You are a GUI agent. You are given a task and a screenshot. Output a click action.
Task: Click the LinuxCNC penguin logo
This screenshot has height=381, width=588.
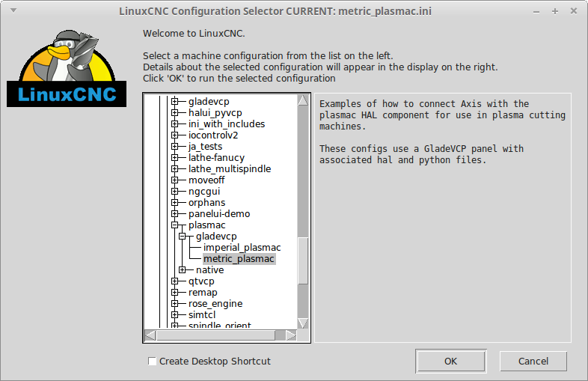click(x=67, y=68)
